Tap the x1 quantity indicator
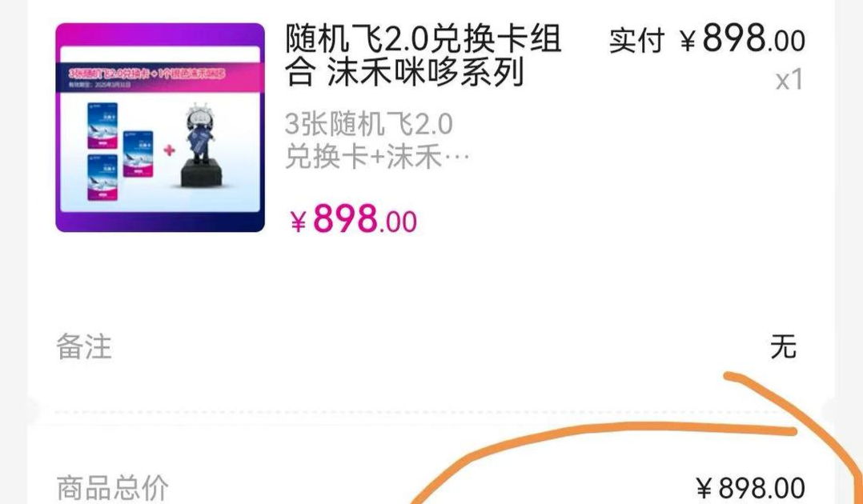The image size is (863, 504). 789,80
